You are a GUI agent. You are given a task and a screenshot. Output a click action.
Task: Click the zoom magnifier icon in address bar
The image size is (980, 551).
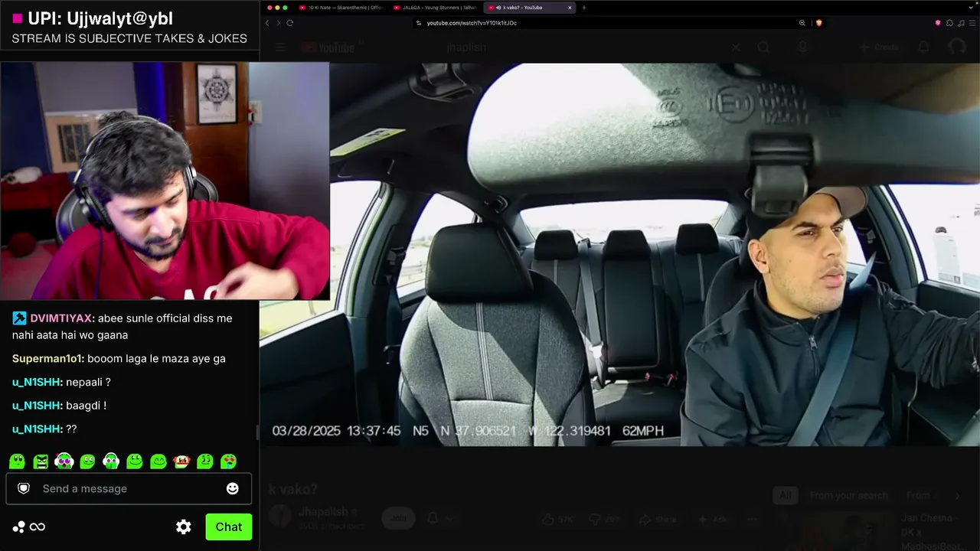pos(802,23)
